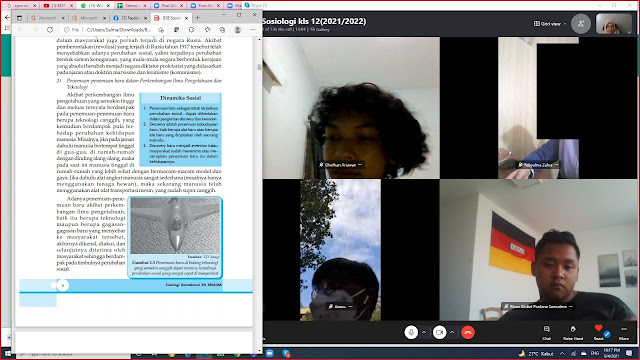
Task: Click the jet plane figure in the PDF
Action: coord(175,226)
